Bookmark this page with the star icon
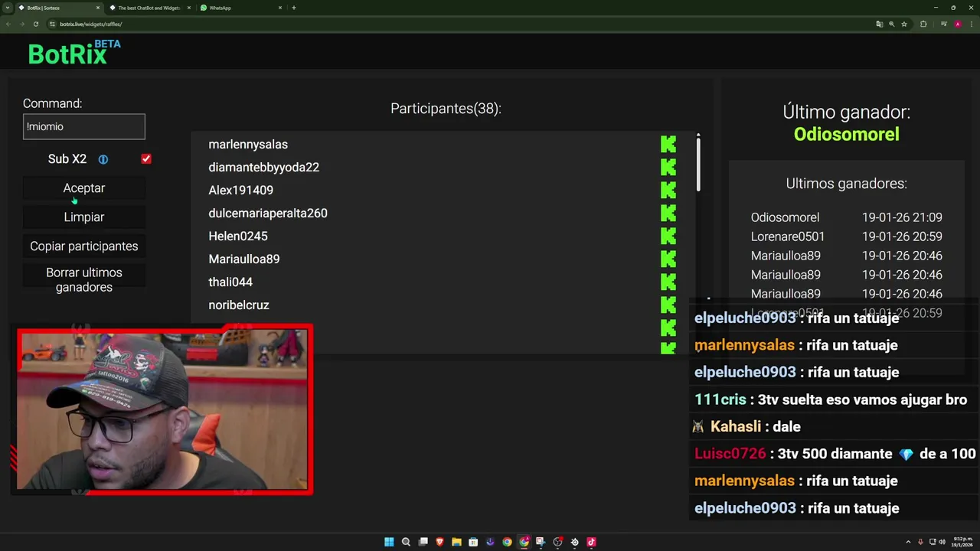The image size is (980, 551). click(904, 24)
